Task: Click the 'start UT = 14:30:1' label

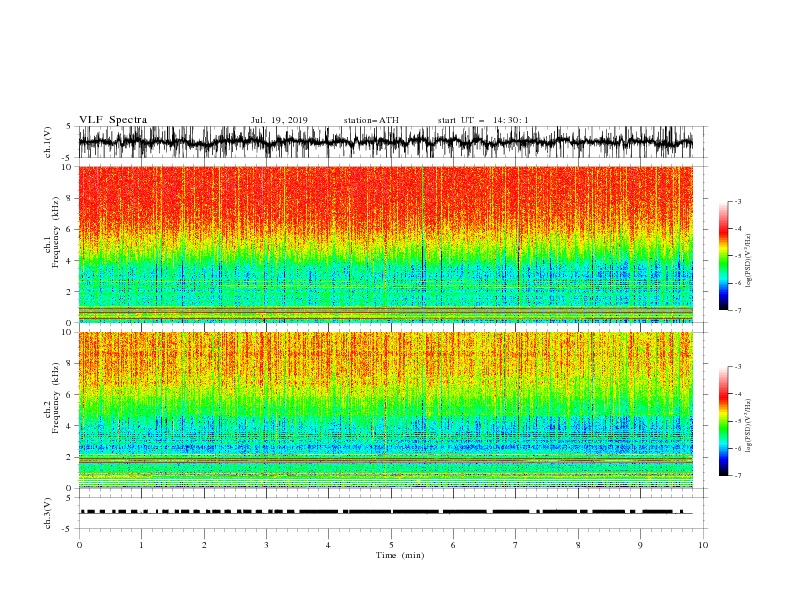Action: pyautogui.click(x=483, y=120)
